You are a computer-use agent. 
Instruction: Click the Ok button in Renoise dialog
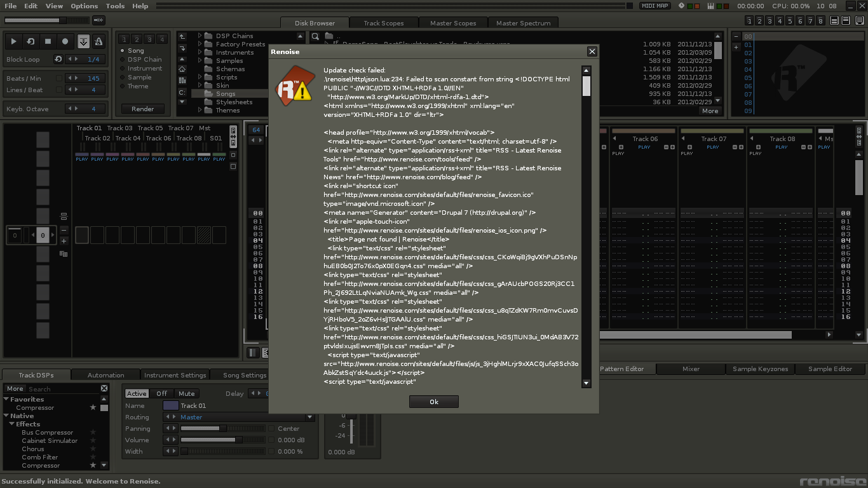pyautogui.click(x=433, y=402)
